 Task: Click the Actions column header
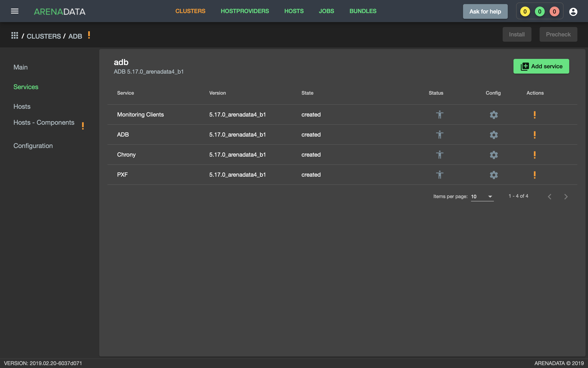point(535,93)
